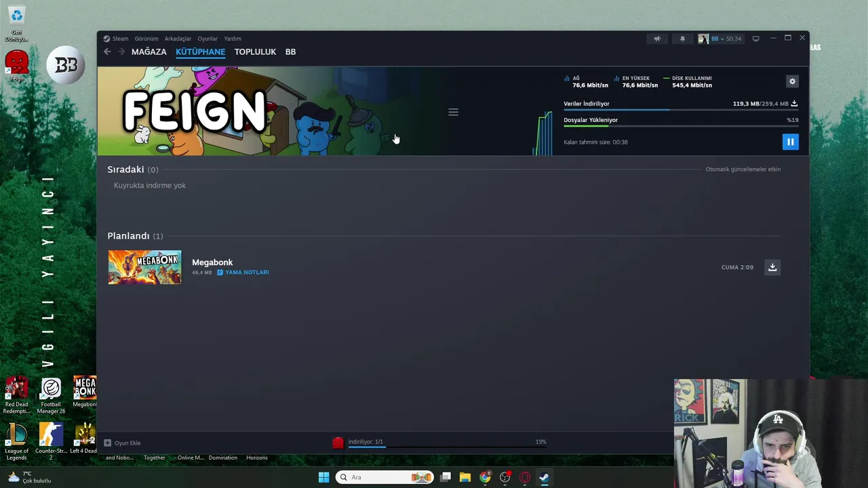Viewport: 868px width, 488px height.
Task: Click Oyun Ekle button
Action: [122, 443]
